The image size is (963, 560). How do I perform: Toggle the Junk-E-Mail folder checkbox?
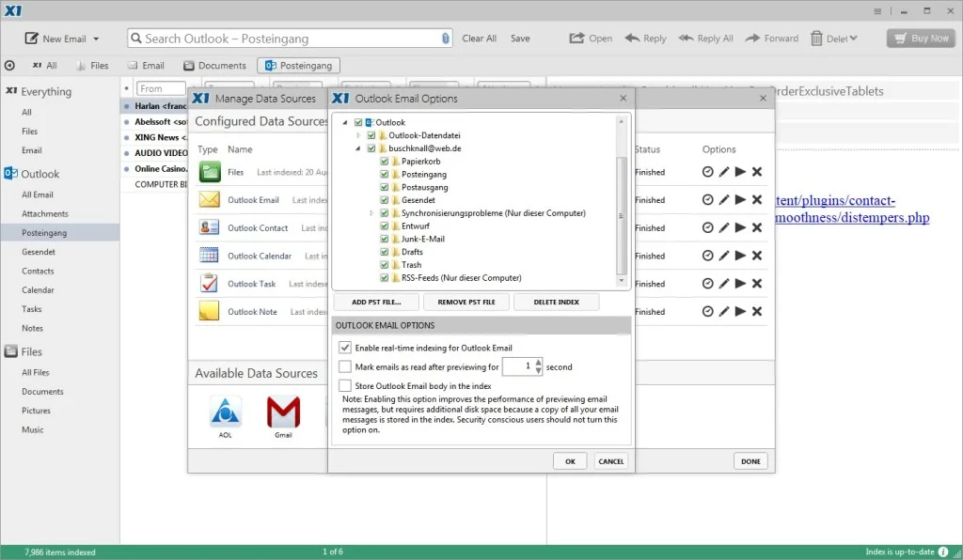[385, 239]
